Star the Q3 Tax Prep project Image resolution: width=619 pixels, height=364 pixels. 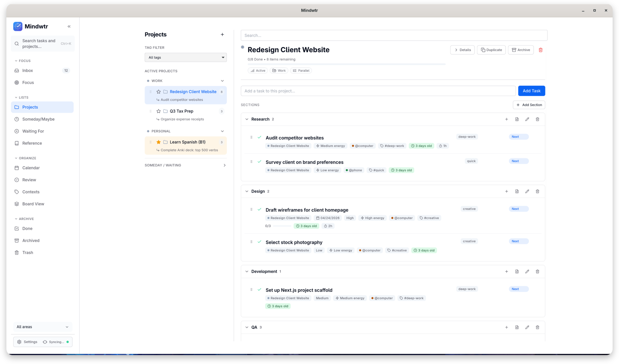click(x=158, y=111)
